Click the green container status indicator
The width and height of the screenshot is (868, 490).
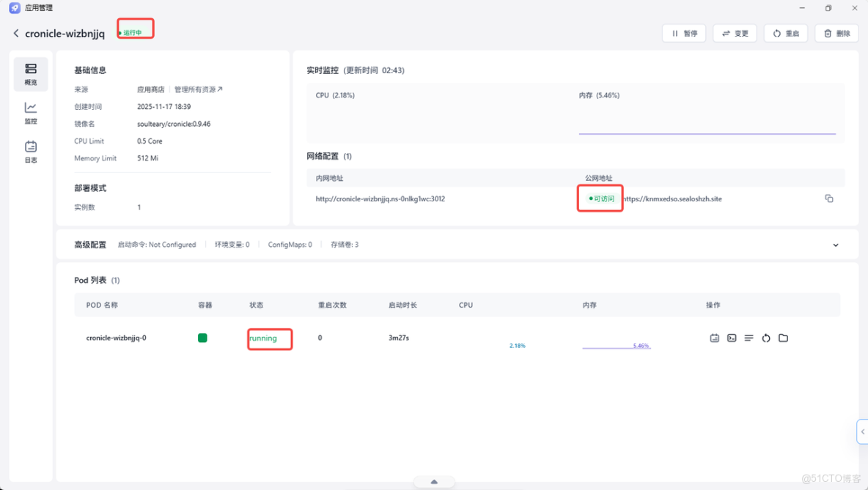202,338
